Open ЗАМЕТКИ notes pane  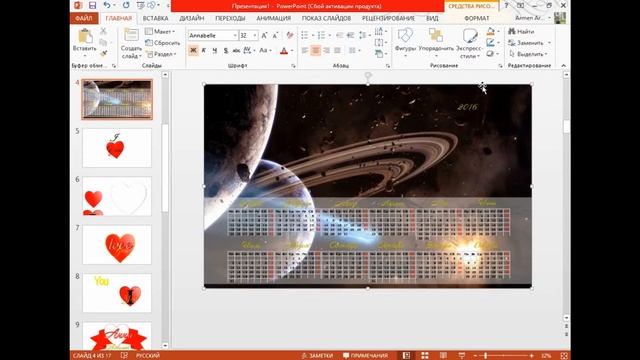(x=317, y=356)
